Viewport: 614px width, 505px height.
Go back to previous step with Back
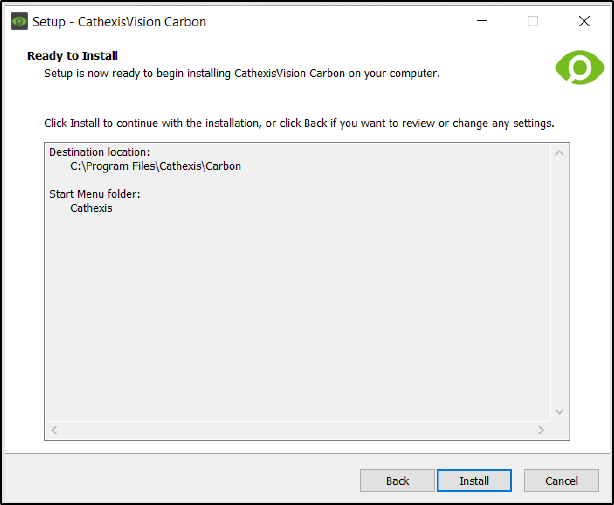tap(397, 480)
